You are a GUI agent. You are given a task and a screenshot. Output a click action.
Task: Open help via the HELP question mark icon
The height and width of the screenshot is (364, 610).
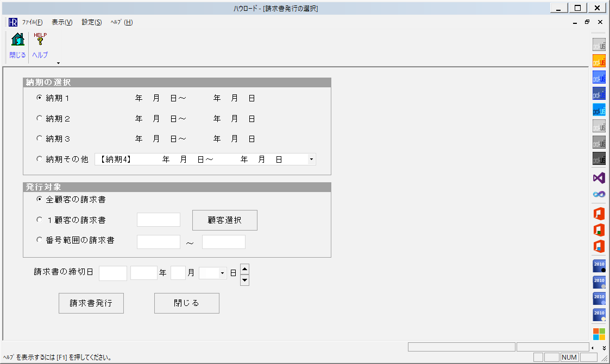point(40,41)
